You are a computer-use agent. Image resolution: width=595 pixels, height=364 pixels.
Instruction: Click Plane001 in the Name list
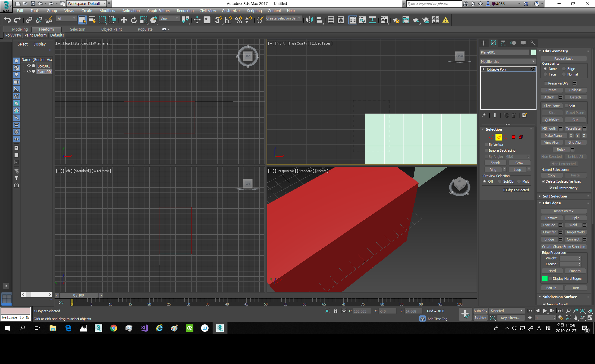tap(45, 71)
